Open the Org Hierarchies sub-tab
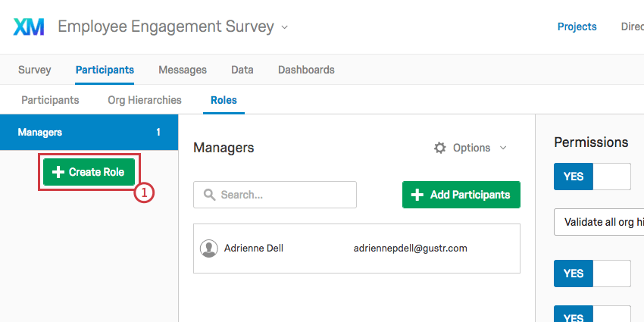Image resolution: width=644 pixels, height=322 pixels. (145, 100)
